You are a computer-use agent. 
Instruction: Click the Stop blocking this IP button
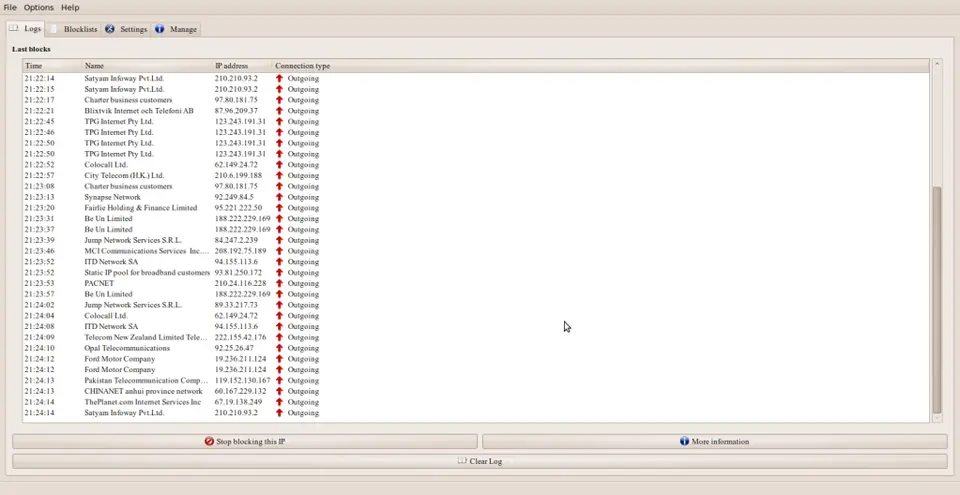[x=245, y=441]
